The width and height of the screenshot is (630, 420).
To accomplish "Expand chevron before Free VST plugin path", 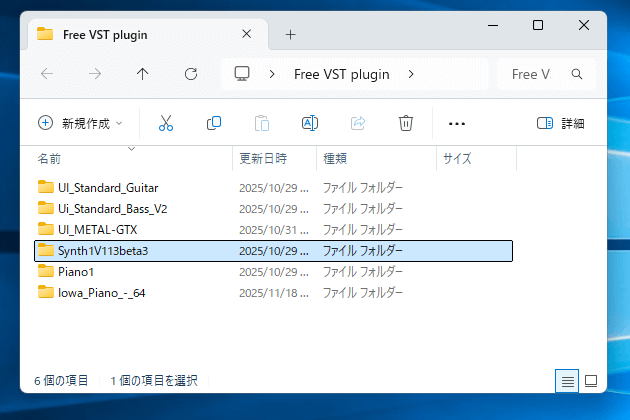I will (x=272, y=74).
